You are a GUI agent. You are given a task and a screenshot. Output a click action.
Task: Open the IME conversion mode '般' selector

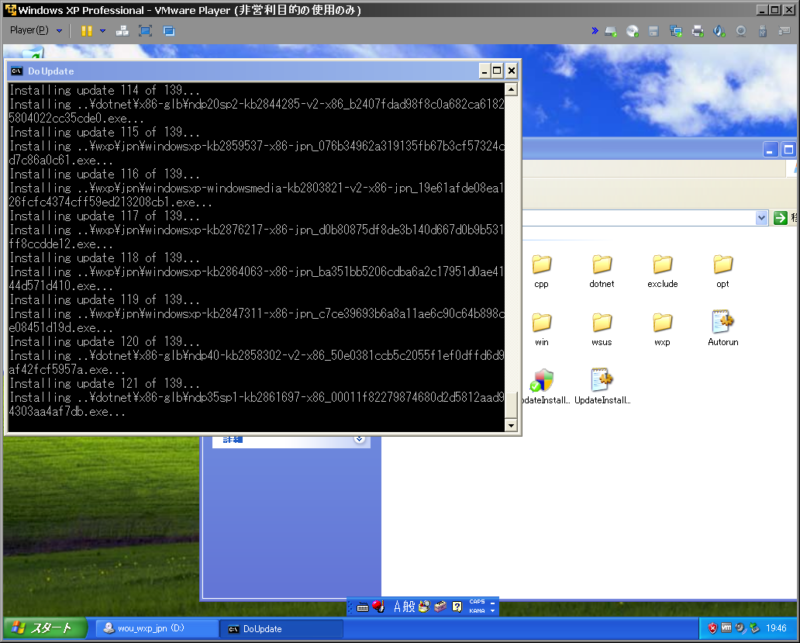click(409, 607)
